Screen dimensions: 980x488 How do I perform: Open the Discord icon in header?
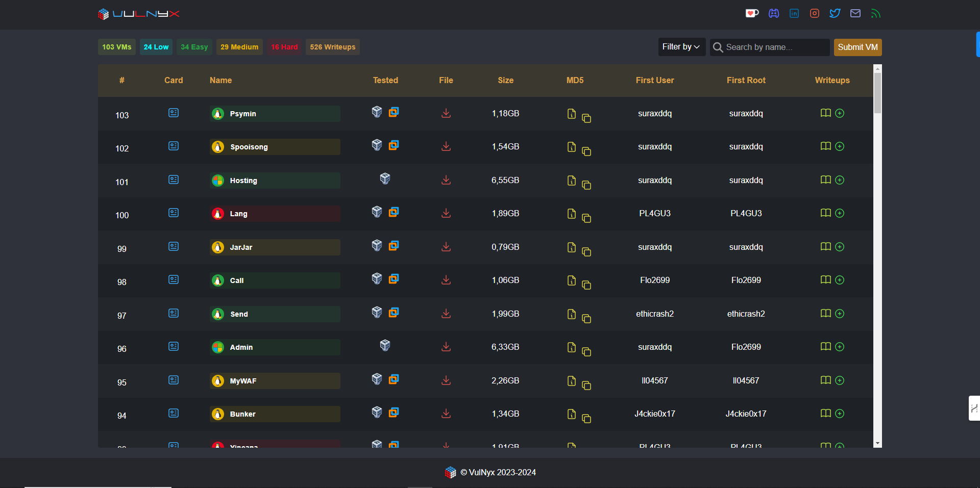tap(774, 13)
